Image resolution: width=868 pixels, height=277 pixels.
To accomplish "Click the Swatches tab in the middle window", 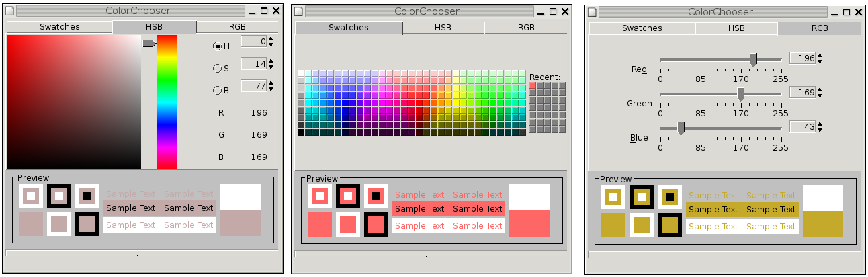I will (349, 28).
